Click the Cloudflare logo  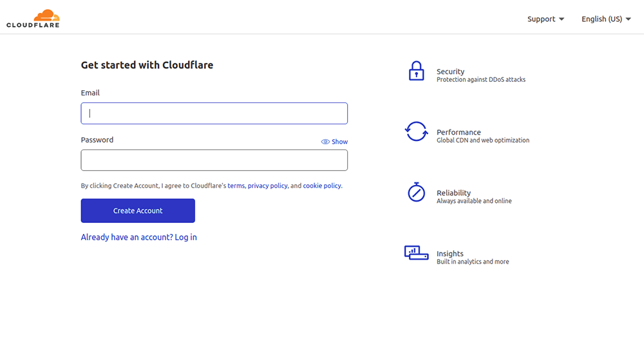coord(33,19)
